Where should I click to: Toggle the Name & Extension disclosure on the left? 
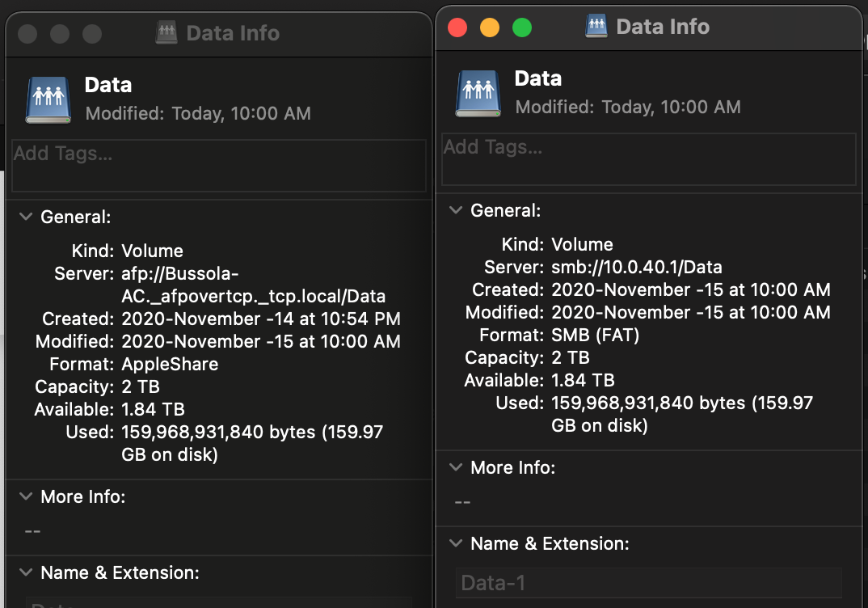tap(25, 572)
